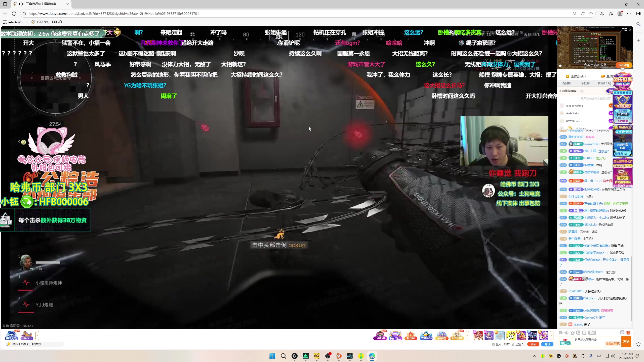Sort by 粉丝等级排序 fan level

click(569, 91)
